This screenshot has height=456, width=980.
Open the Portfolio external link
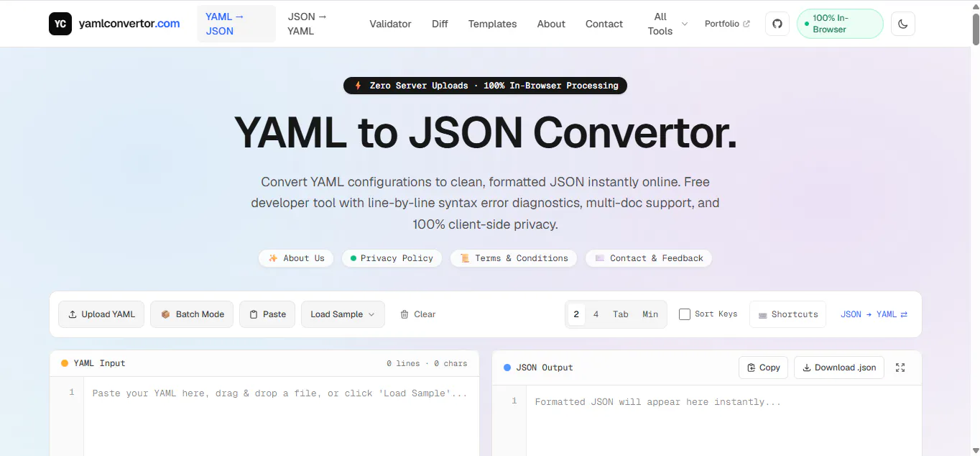coord(727,24)
